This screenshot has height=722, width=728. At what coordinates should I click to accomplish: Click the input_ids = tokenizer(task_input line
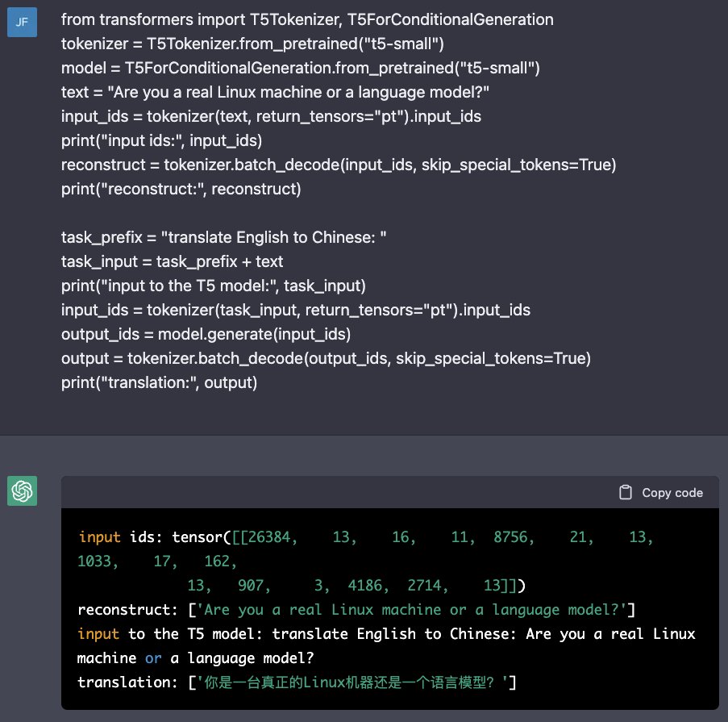click(x=295, y=310)
